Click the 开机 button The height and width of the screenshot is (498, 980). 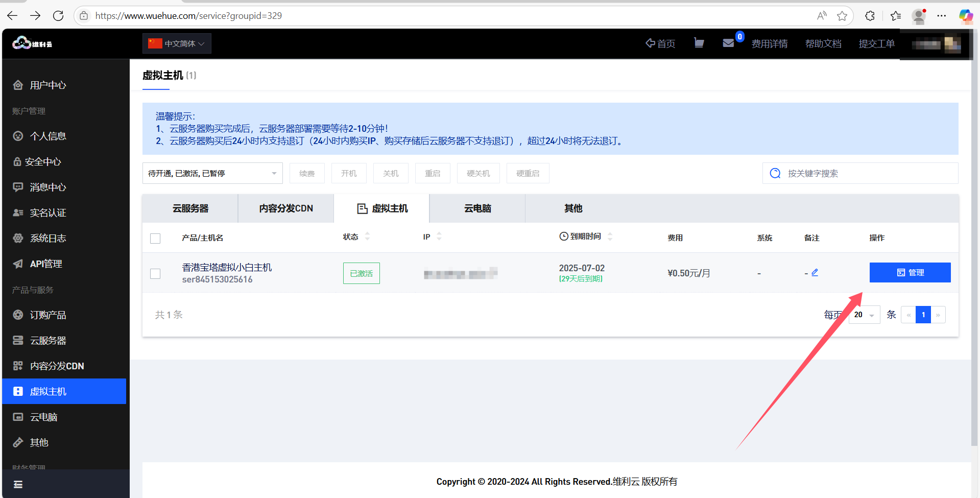pos(349,173)
